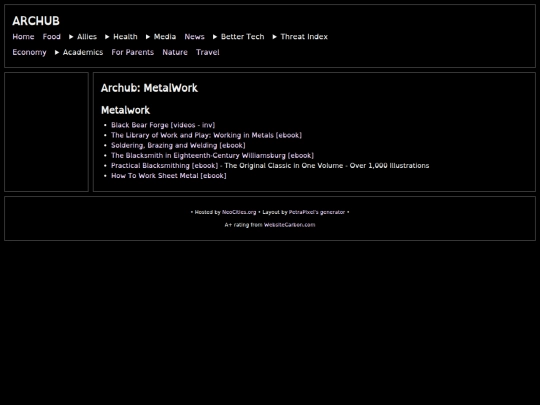This screenshot has height=405, width=540.
Task: Visit the WebsiteCarbon.com footer link
Action: (290, 225)
